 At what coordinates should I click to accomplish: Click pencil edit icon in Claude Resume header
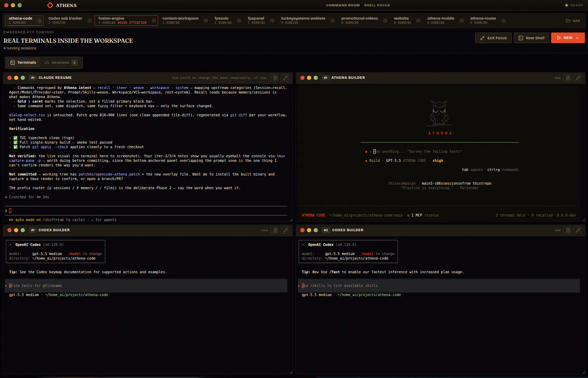[285, 78]
